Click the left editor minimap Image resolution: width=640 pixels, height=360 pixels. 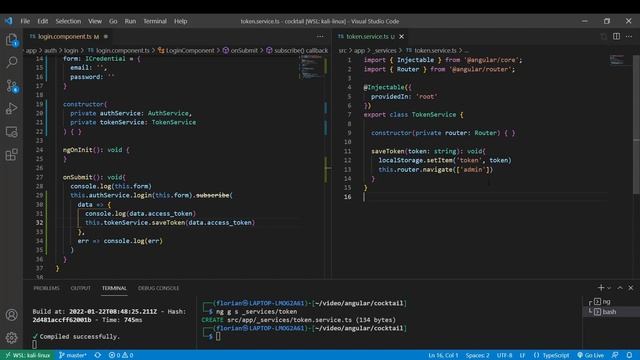[x=311, y=67]
